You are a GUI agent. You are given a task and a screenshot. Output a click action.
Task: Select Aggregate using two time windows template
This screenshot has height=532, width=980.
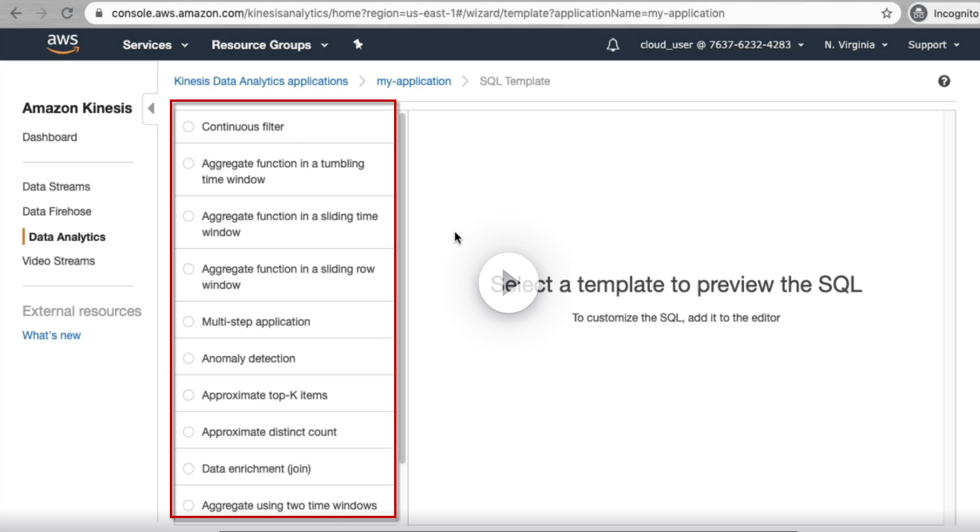(x=188, y=505)
